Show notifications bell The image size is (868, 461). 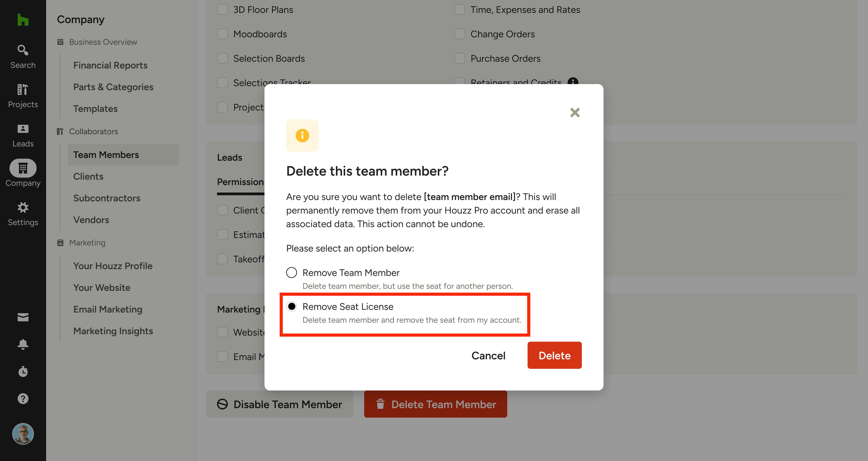coord(23,344)
